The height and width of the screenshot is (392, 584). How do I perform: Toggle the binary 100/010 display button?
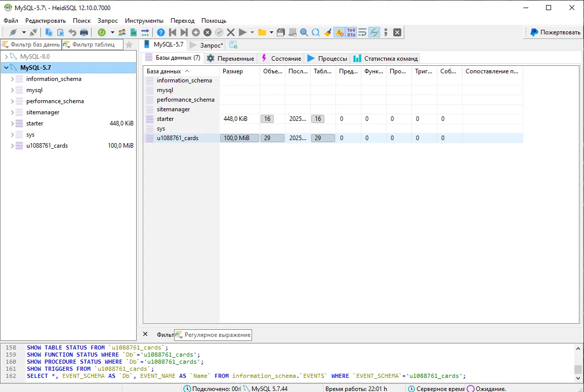tap(351, 32)
